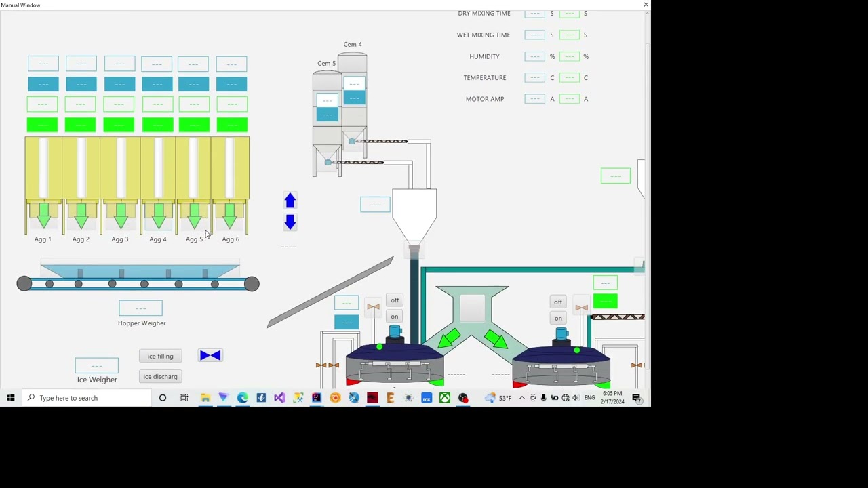Open the Agg 4 discharge gate arrow
The image size is (868, 488).
pyautogui.click(x=158, y=216)
